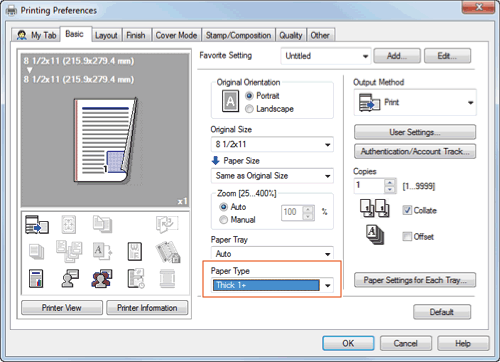Click the Printer Information button
This screenshot has height=362, width=500.
click(147, 308)
